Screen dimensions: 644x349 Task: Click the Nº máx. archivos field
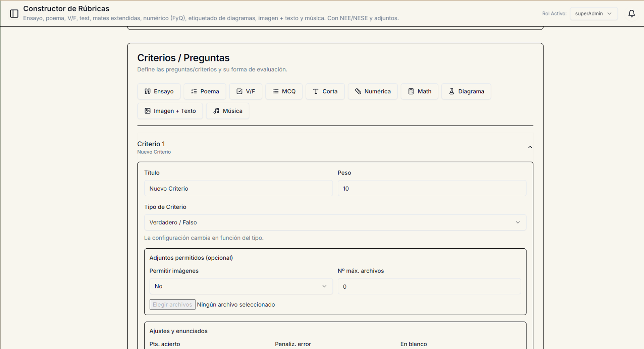(429, 286)
